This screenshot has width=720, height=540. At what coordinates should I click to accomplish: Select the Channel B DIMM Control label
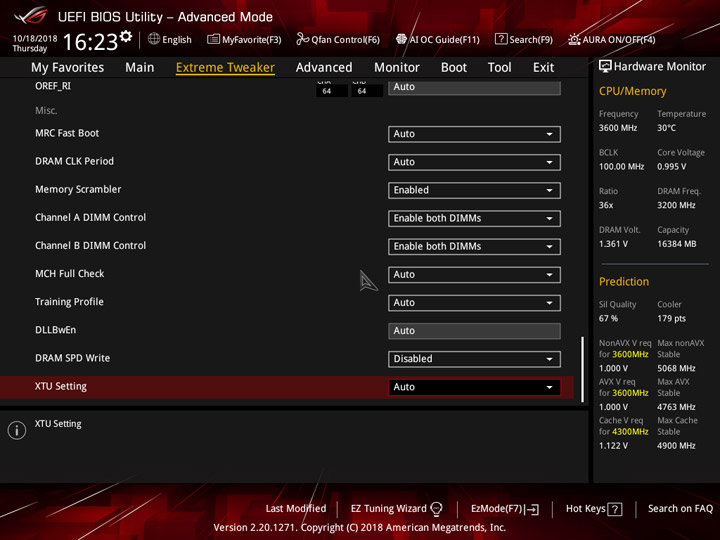coord(90,246)
